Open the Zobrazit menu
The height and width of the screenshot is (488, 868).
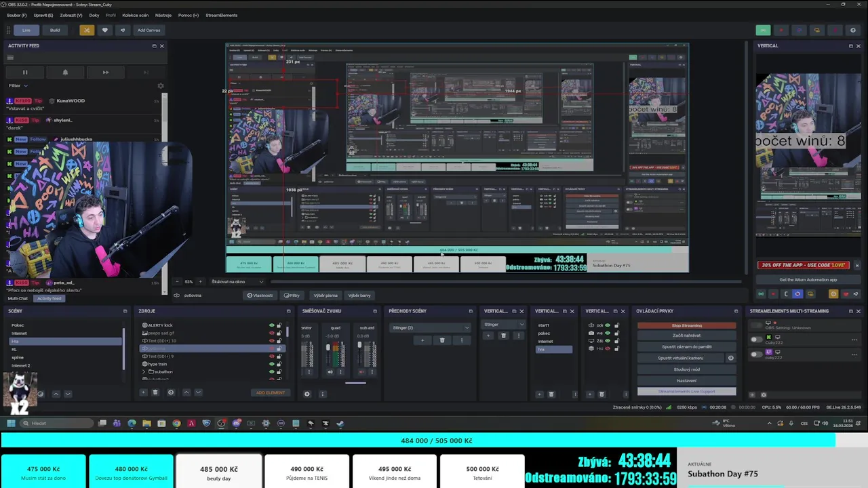coord(71,15)
